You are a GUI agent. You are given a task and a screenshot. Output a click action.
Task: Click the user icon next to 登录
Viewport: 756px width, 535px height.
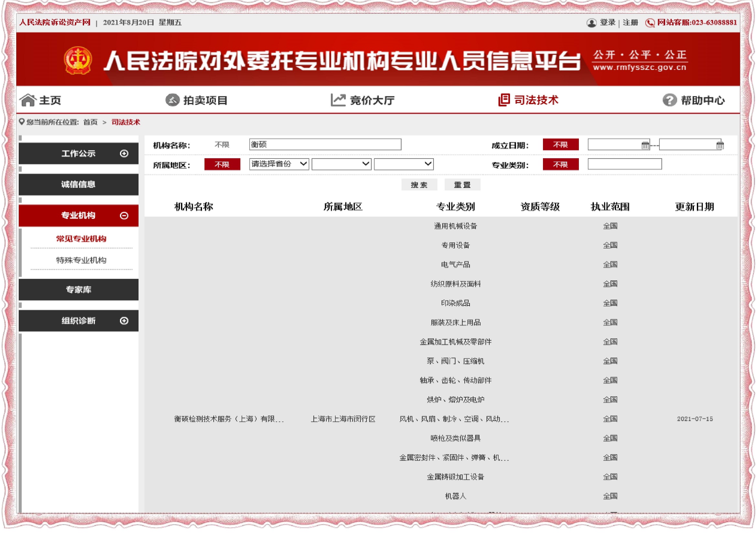tap(592, 23)
